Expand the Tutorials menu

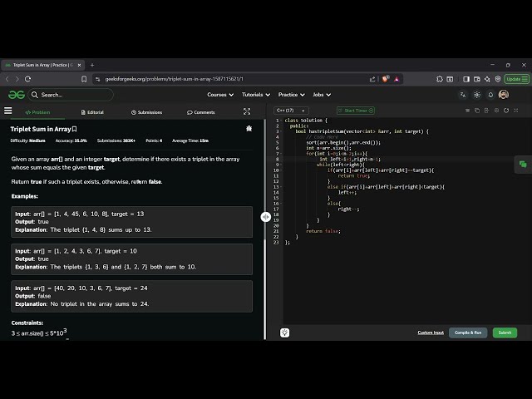click(256, 95)
